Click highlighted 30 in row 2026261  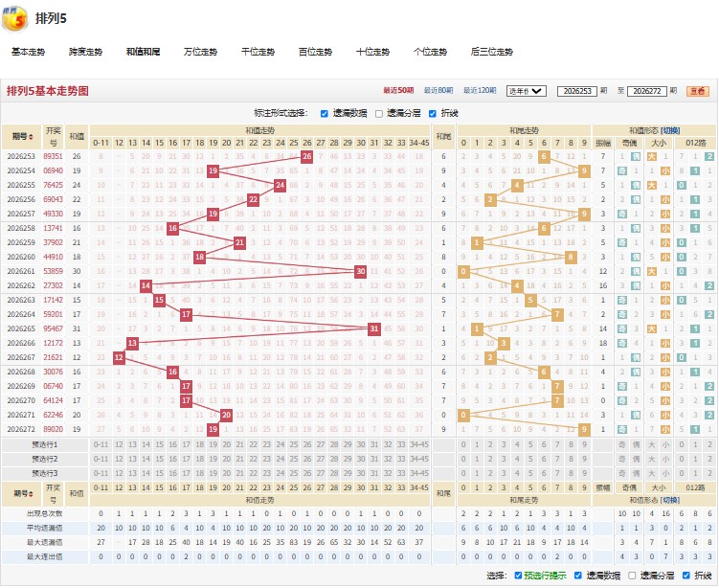[x=361, y=271]
